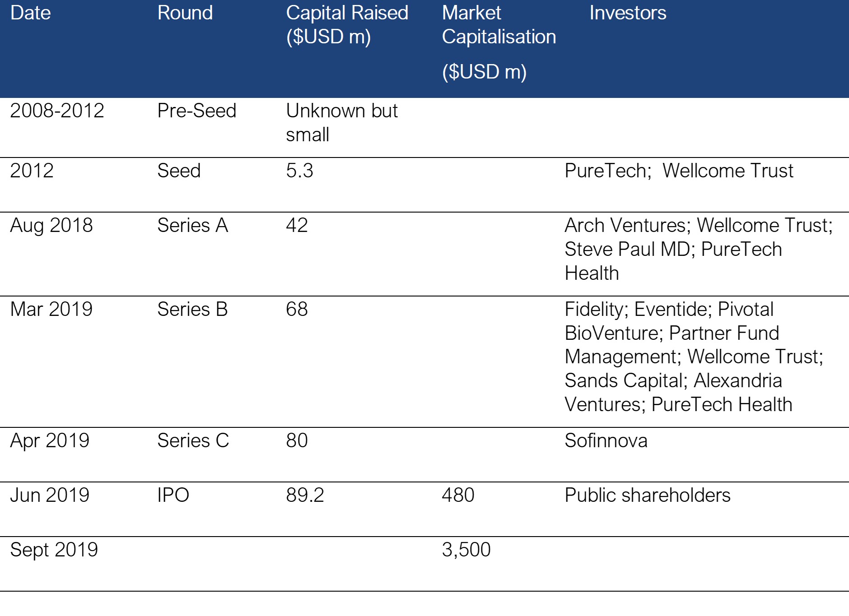Click the 3,500 market capitalisation value

pyautogui.click(x=466, y=550)
